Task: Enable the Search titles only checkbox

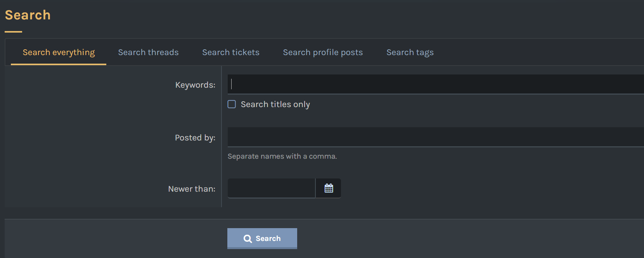Action: point(232,104)
